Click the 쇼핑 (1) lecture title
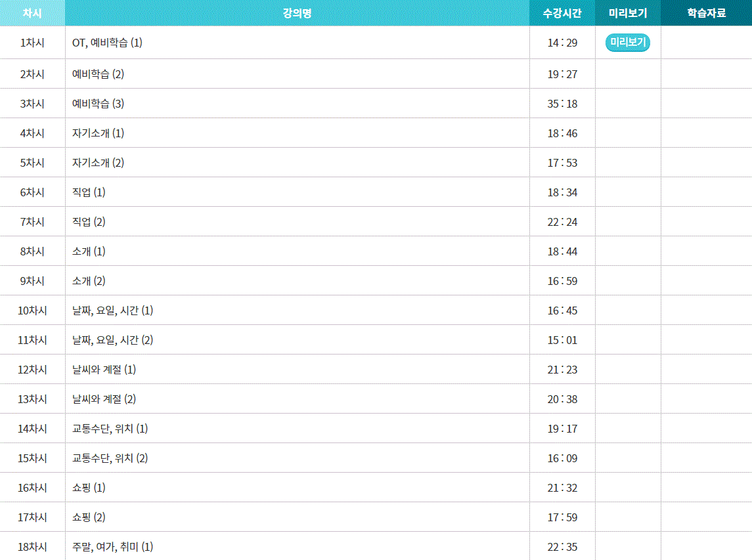Screen dimensions: 752x560 pos(89,488)
